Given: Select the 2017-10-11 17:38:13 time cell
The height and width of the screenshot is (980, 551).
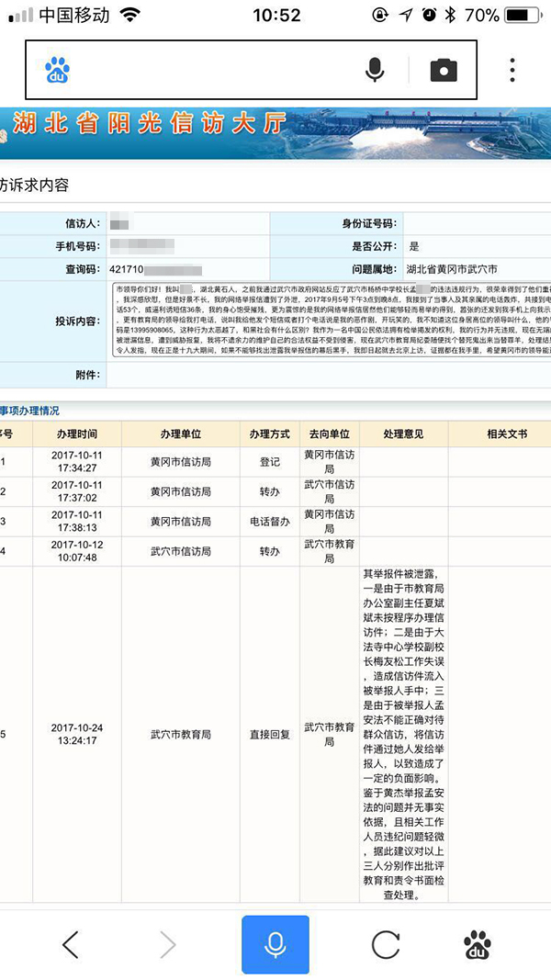Looking at the screenshot, I should [x=77, y=522].
